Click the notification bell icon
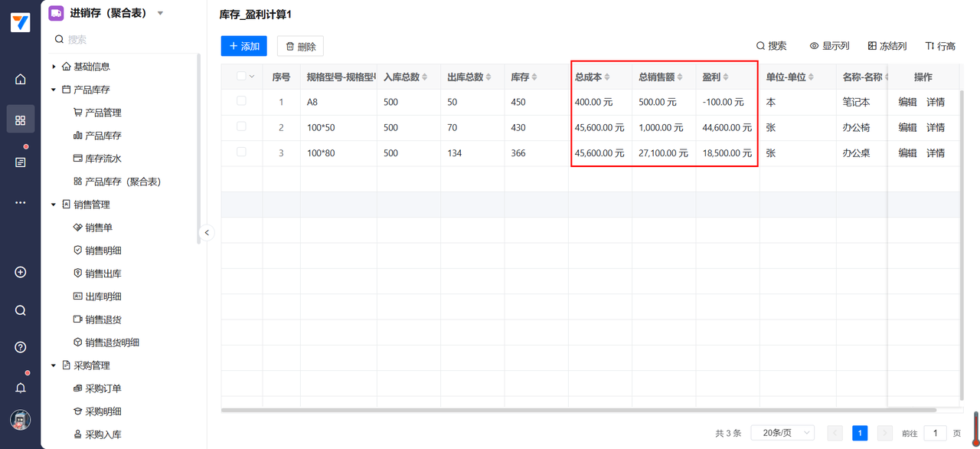980x449 pixels. coord(21,388)
